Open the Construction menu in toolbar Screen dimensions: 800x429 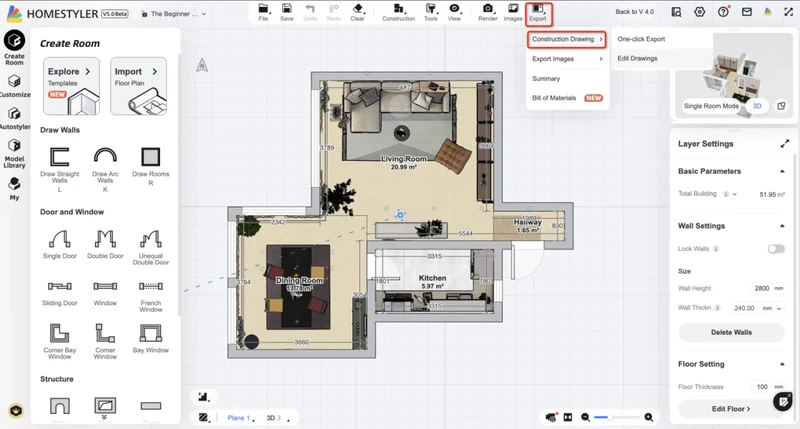pos(398,12)
